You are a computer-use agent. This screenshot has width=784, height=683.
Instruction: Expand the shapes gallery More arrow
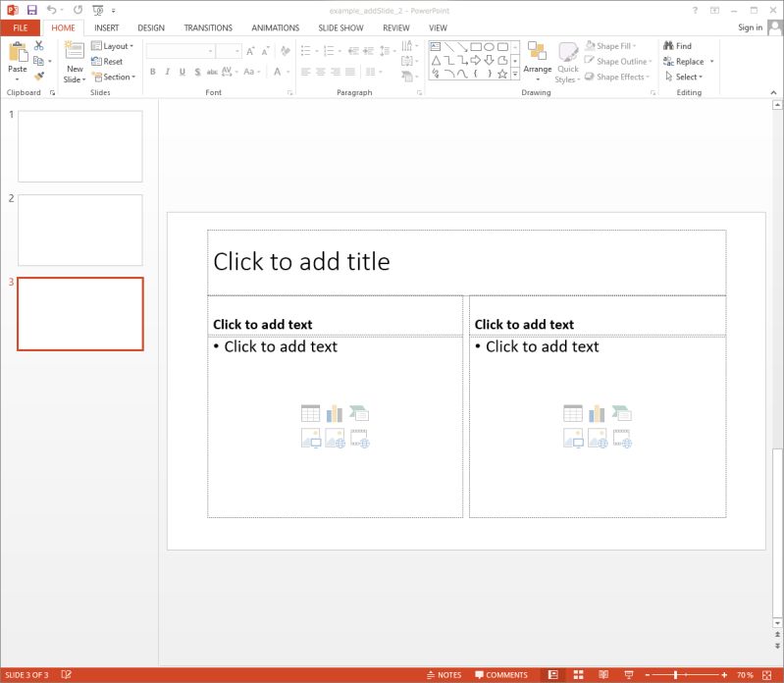coord(515,74)
